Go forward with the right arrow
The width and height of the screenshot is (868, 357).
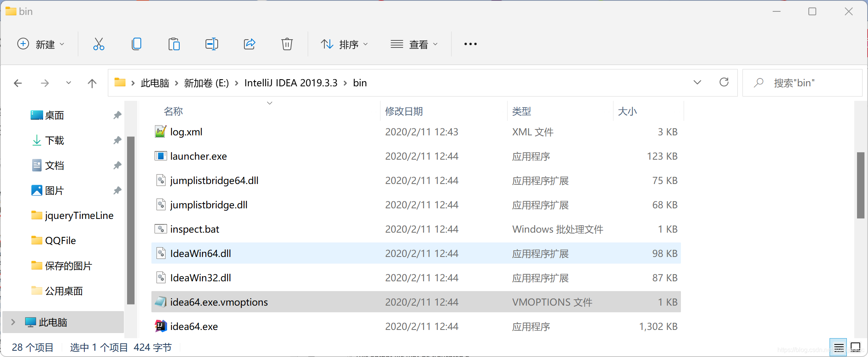pyautogui.click(x=45, y=83)
